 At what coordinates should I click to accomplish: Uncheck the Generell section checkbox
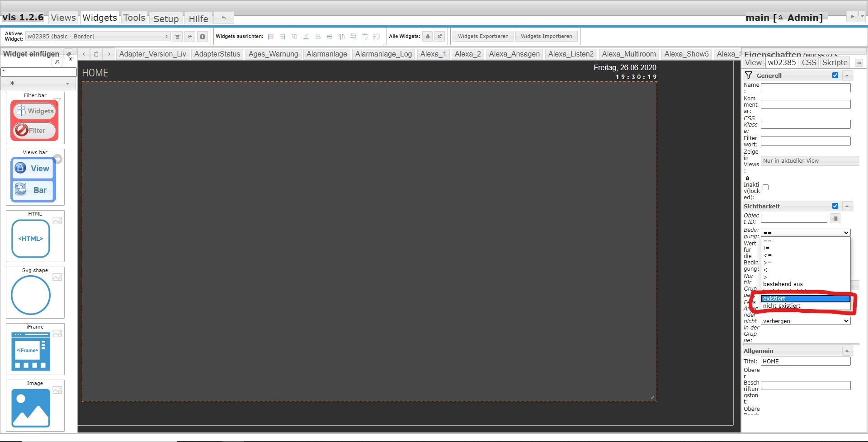coord(835,75)
